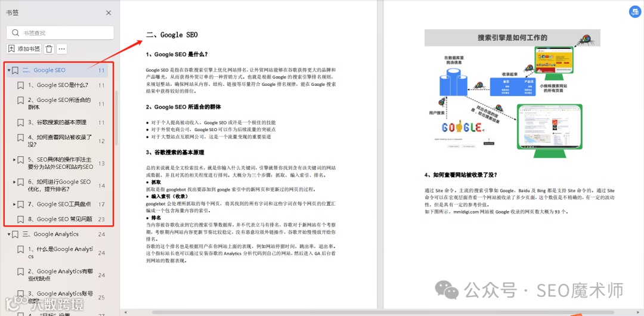This screenshot has width=644, height=316.
Task: Collapse the 三、Google Analytics bookmark
Action: pyautogui.click(x=8, y=234)
